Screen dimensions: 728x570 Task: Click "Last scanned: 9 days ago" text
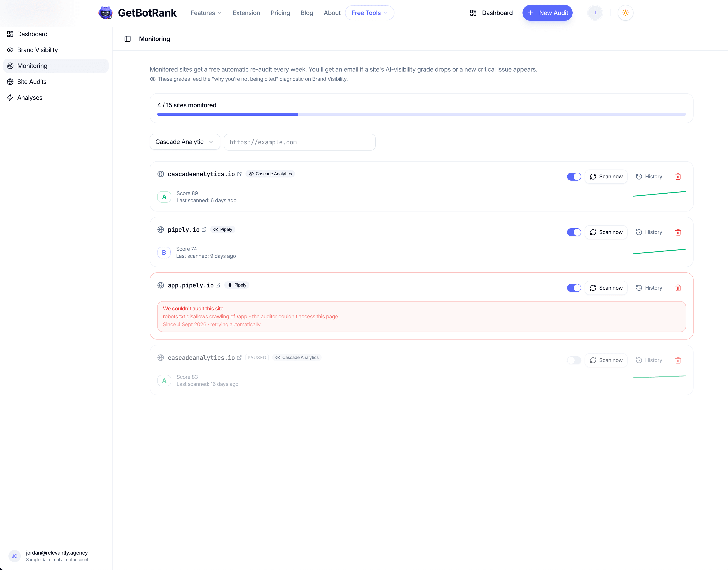pos(206,256)
